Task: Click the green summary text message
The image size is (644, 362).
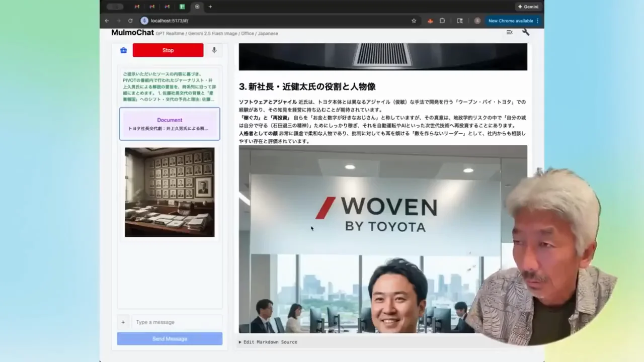Action: pos(170,86)
